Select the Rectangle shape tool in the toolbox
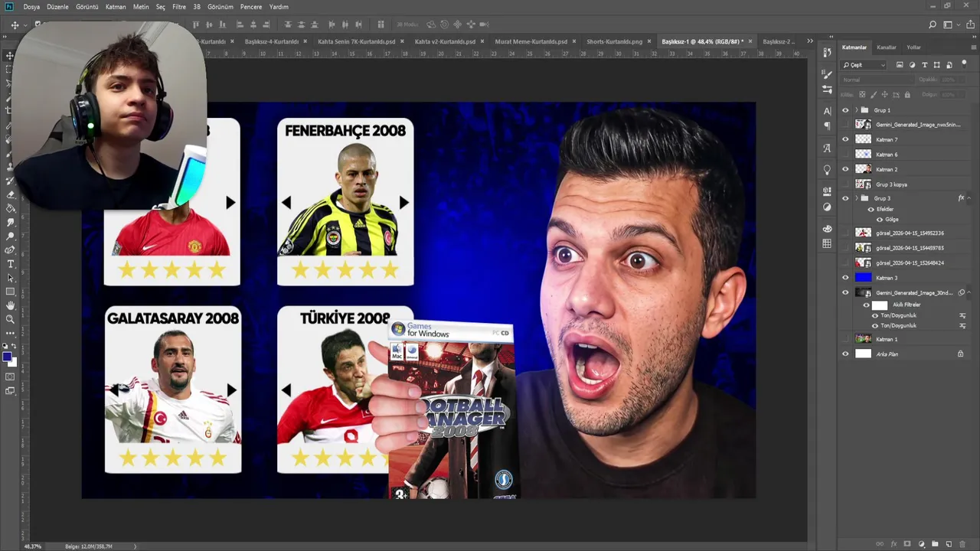 point(10,292)
